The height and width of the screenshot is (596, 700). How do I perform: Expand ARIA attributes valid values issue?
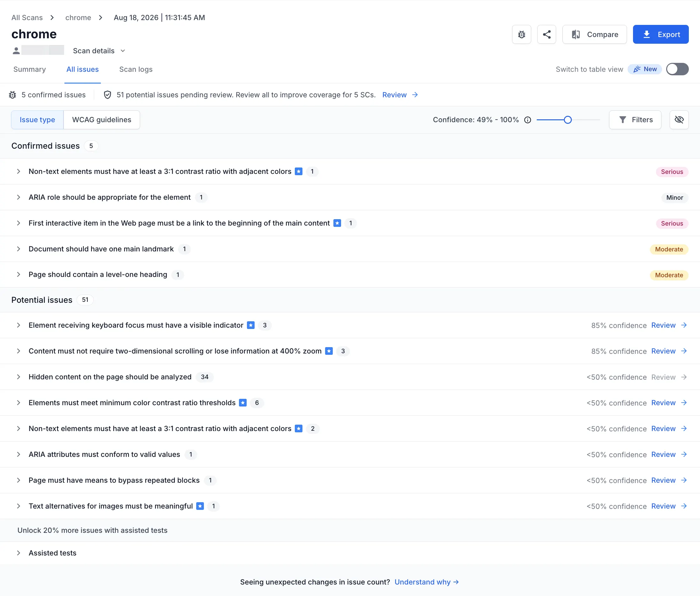[19, 455]
